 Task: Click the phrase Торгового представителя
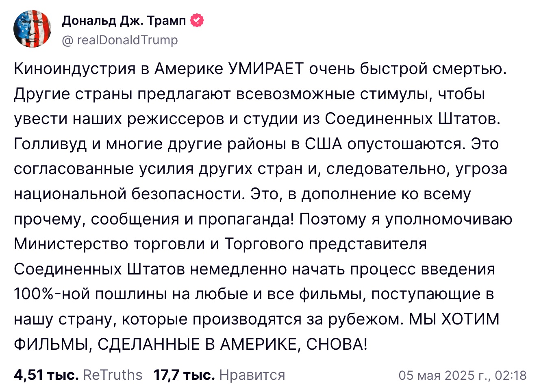pyautogui.click(x=326, y=244)
